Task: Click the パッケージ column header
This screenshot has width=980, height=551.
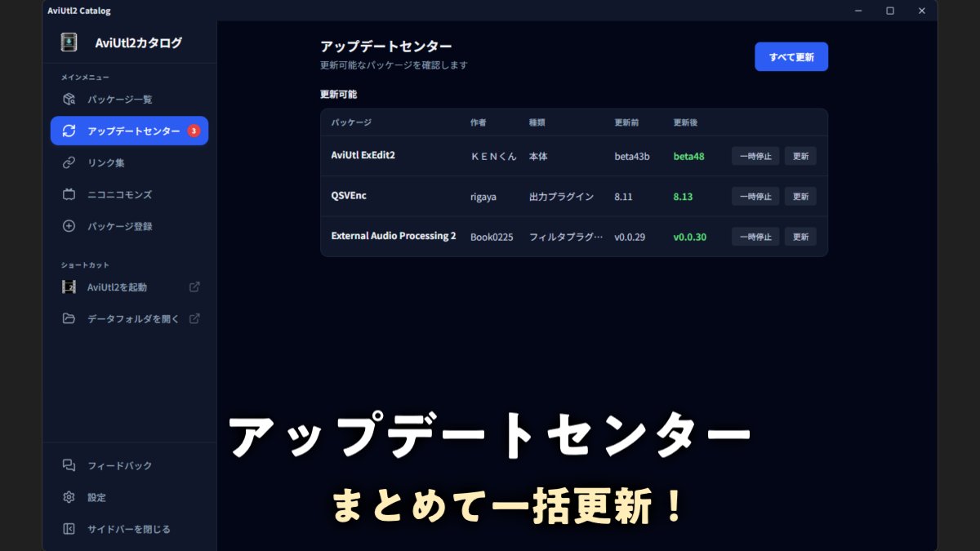Action: 351,122
